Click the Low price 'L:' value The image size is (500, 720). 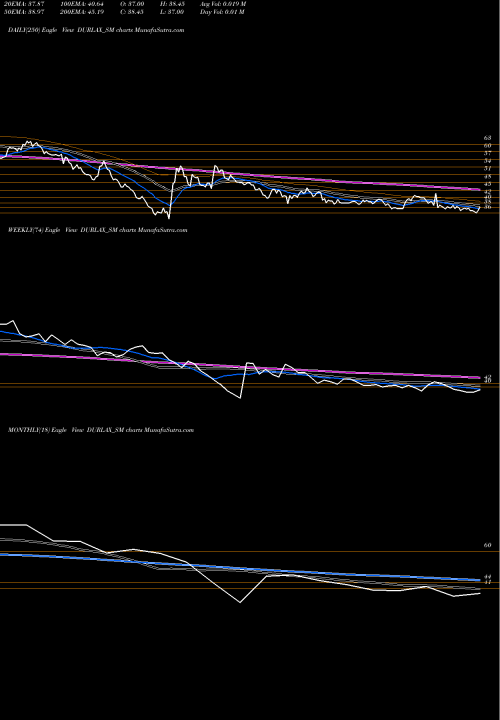pyautogui.click(x=172, y=12)
